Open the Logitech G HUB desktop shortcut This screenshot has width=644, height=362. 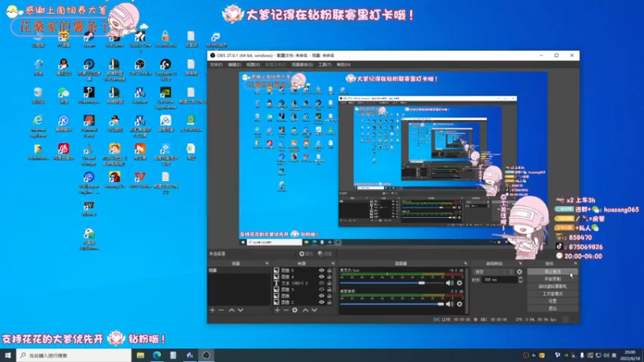[166, 70]
